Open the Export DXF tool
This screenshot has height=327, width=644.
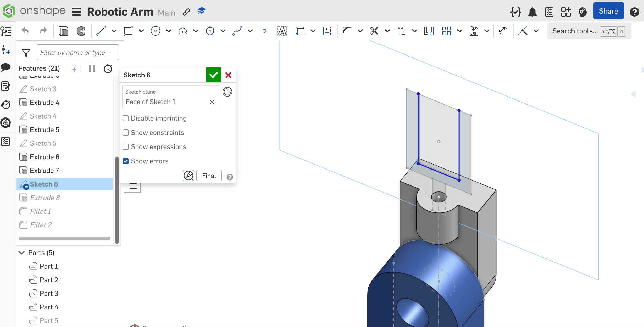click(474, 31)
